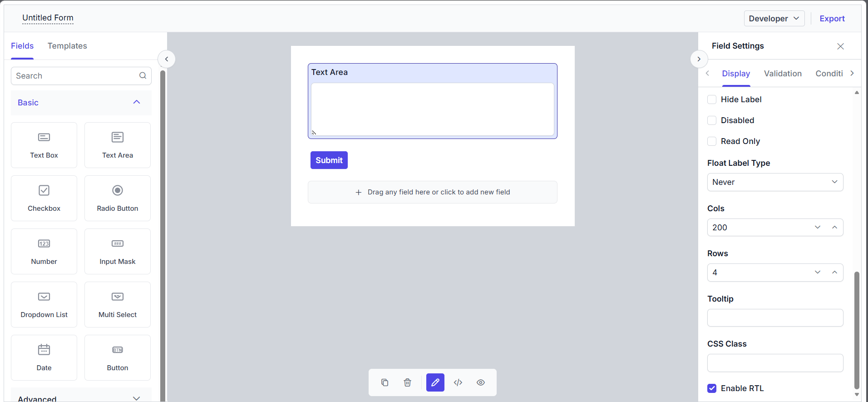
Task: Activate the pencil edit mode
Action: pos(435,382)
